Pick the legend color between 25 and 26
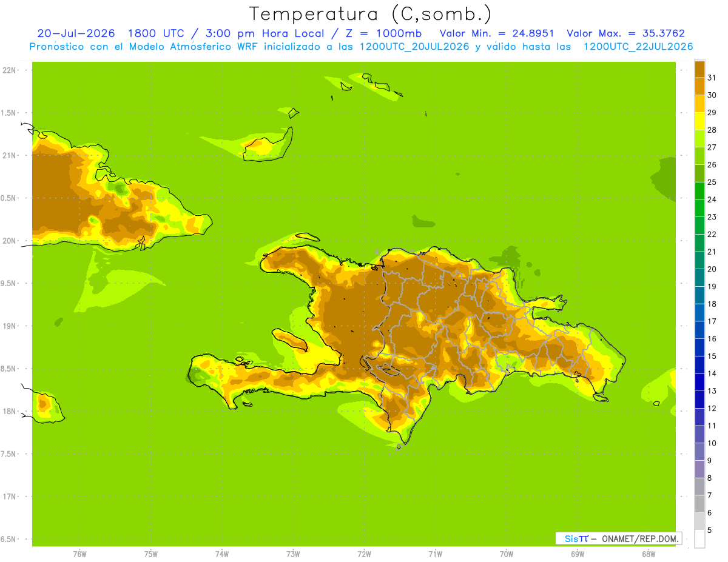728x562 pixels. 699,173
